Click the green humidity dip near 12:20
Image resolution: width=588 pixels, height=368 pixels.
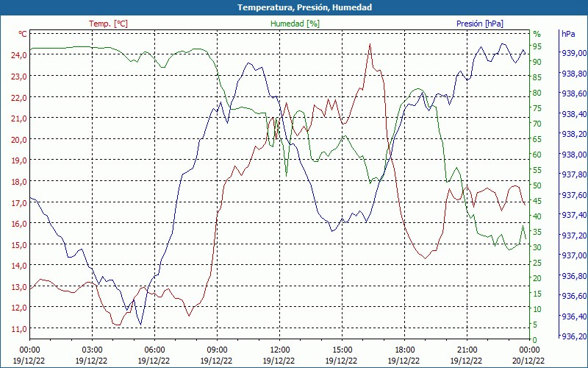point(286,176)
